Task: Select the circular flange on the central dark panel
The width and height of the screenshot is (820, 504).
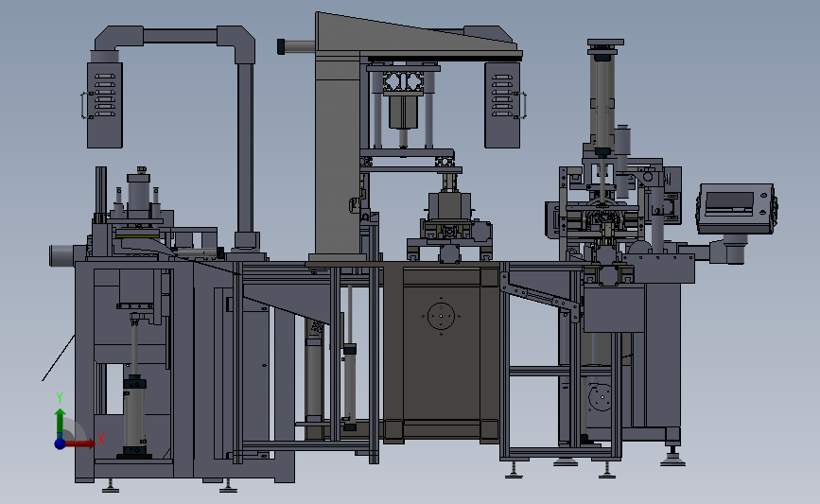Action: [441, 316]
